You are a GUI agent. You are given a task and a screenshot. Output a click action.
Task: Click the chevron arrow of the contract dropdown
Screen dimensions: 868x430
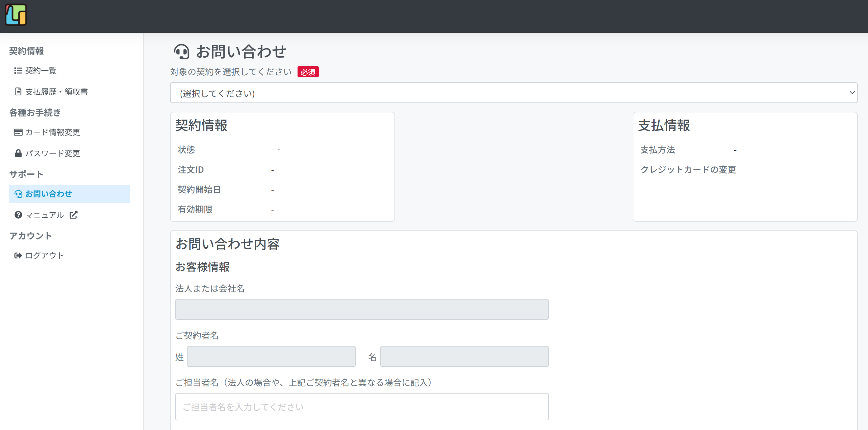(x=852, y=92)
